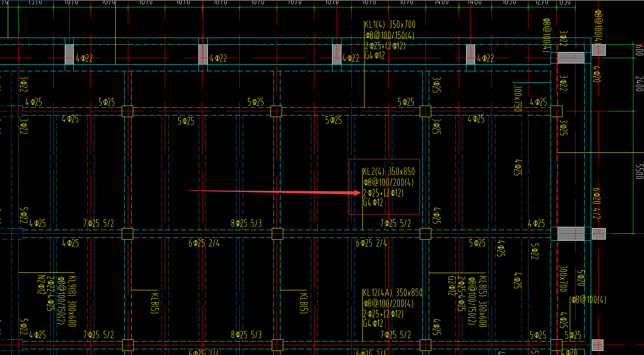Select the 5500 dimension value
This screenshot has height=355, width=644.
[x=639, y=172]
